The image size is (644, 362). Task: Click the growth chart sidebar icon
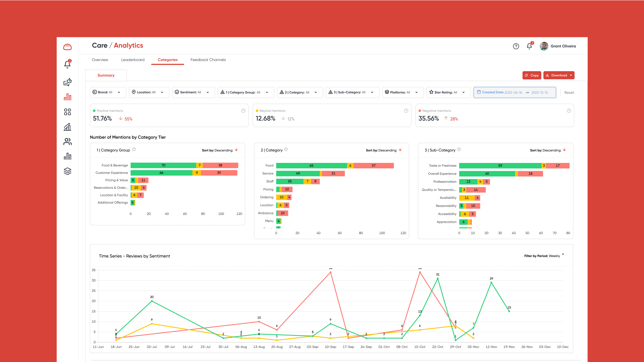pos(67,127)
